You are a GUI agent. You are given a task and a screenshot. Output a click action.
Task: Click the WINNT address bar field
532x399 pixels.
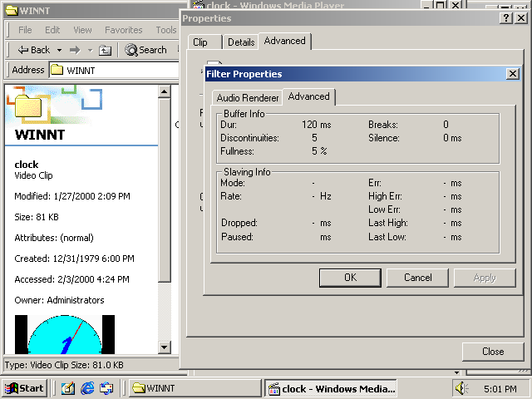click(114, 70)
